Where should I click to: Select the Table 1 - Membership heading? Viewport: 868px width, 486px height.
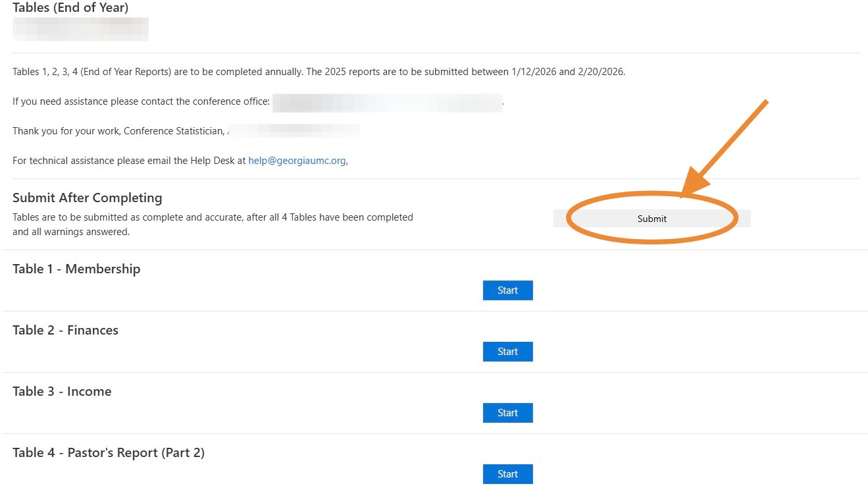coord(76,269)
